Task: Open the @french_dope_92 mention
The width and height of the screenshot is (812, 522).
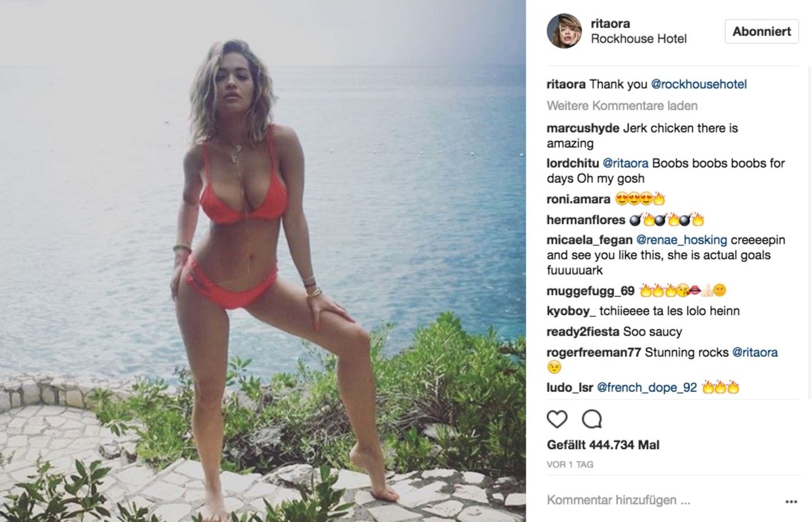Action: point(647,388)
